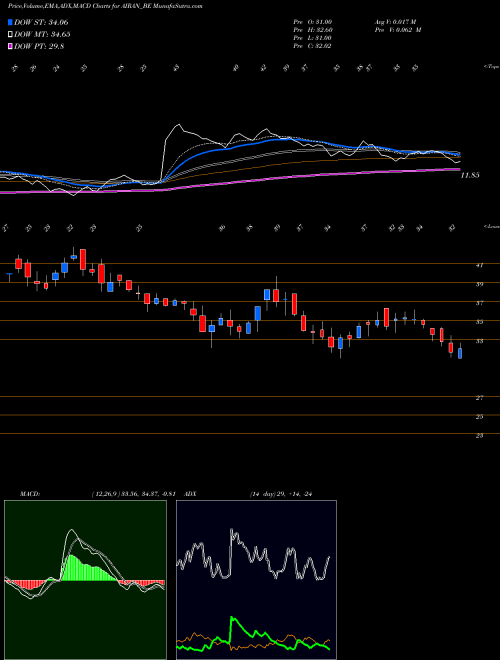Click the 'Pre L: 31.00' value
Image resolution: width=500 pixels, height=660 pixels.
point(313,38)
